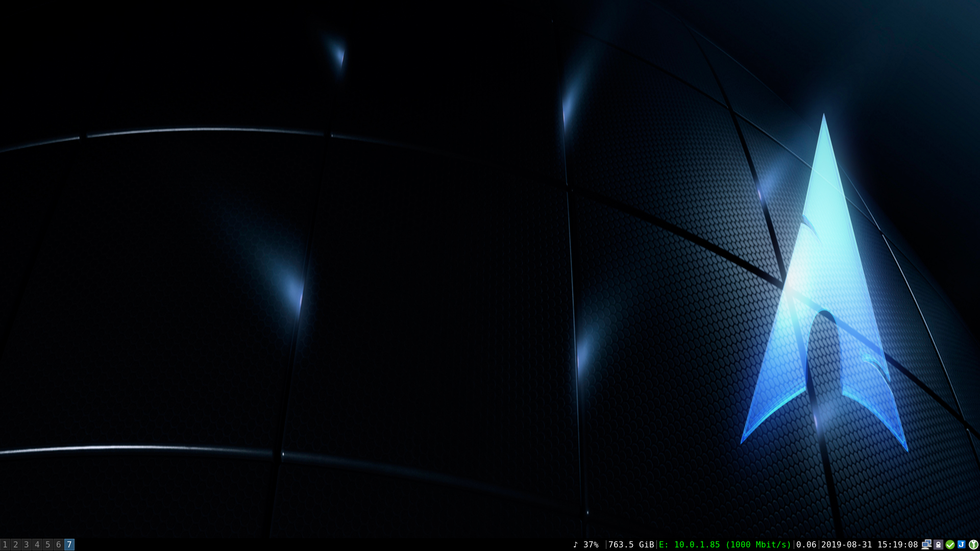This screenshot has width=980, height=551.
Task: Click the green checkmark tray icon
Action: tap(950, 544)
